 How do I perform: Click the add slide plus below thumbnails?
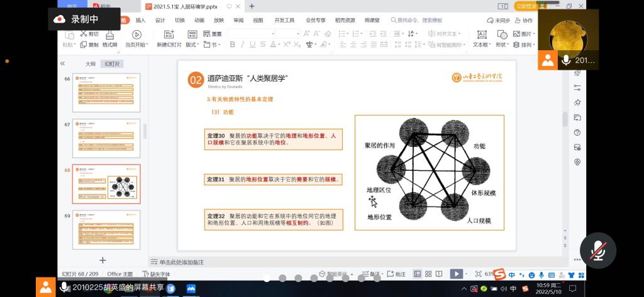tap(103, 260)
